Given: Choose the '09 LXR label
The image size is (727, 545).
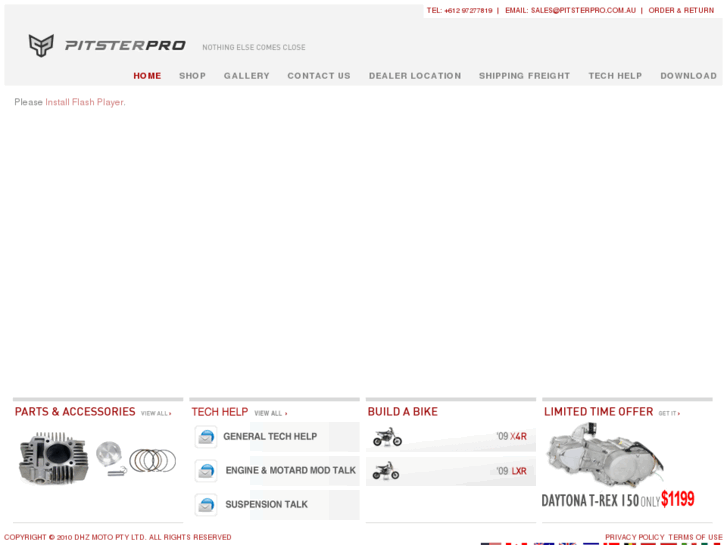Looking at the screenshot, I should 511,471.
